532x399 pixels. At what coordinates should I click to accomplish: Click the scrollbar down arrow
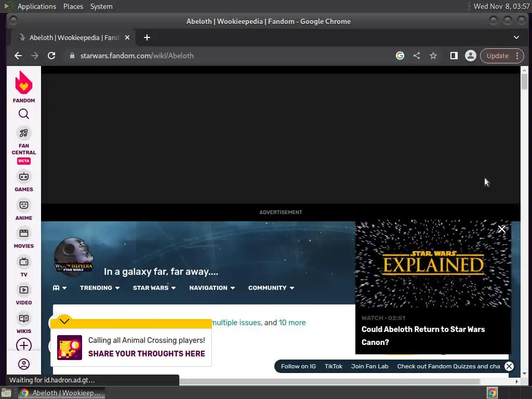[x=525, y=374]
